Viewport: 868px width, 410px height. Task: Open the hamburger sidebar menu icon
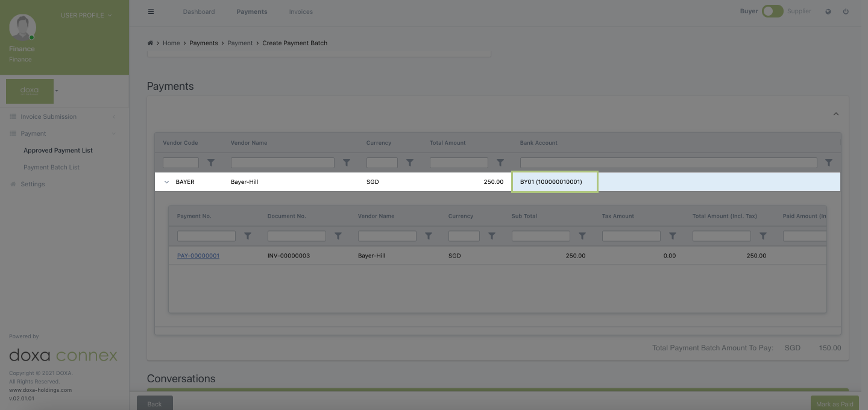click(151, 11)
